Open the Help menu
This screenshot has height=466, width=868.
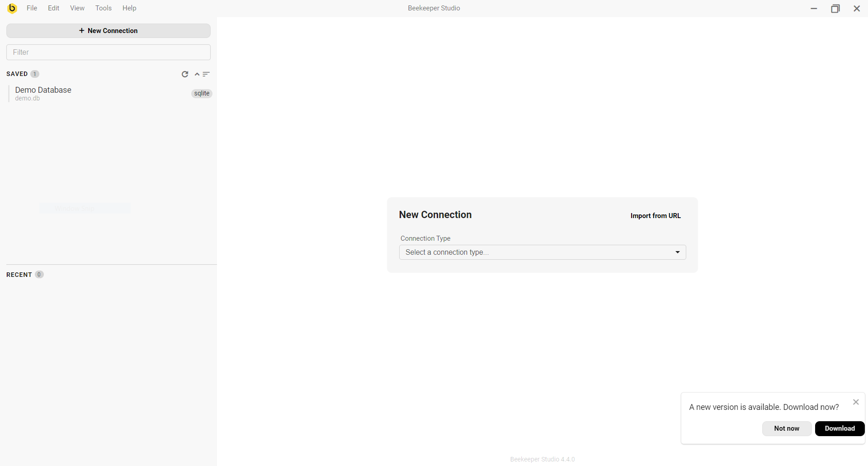click(x=129, y=8)
